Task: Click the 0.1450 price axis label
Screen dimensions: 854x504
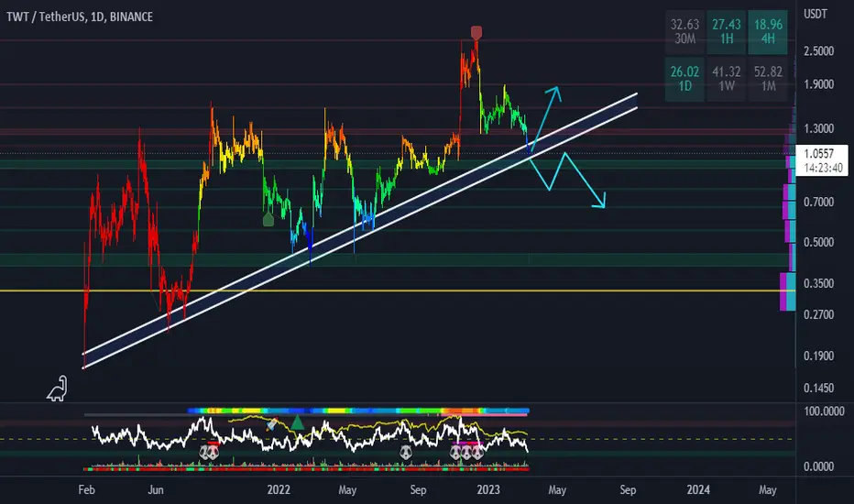Action: coord(818,388)
